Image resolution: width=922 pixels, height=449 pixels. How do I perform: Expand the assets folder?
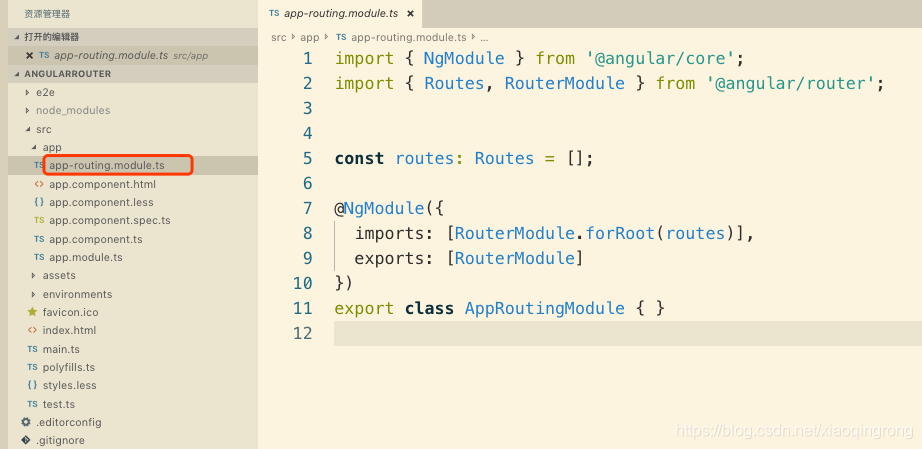pos(34,276)
